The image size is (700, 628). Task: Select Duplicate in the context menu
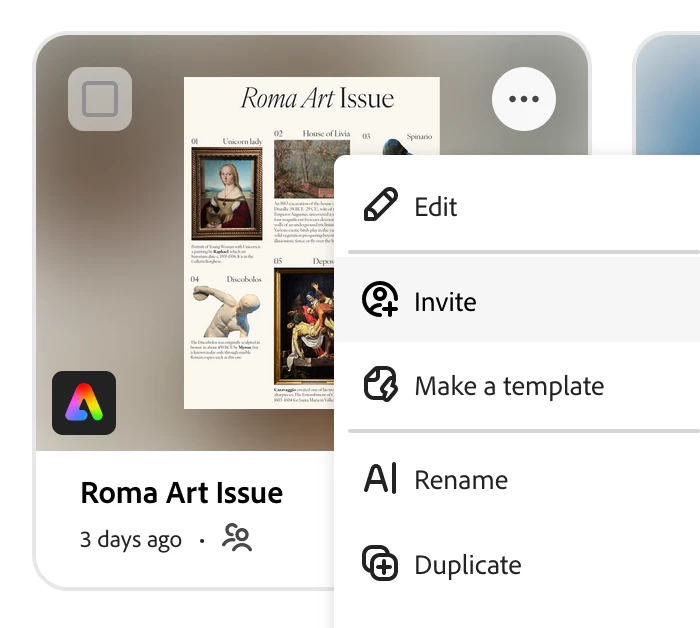pos(517,564)
